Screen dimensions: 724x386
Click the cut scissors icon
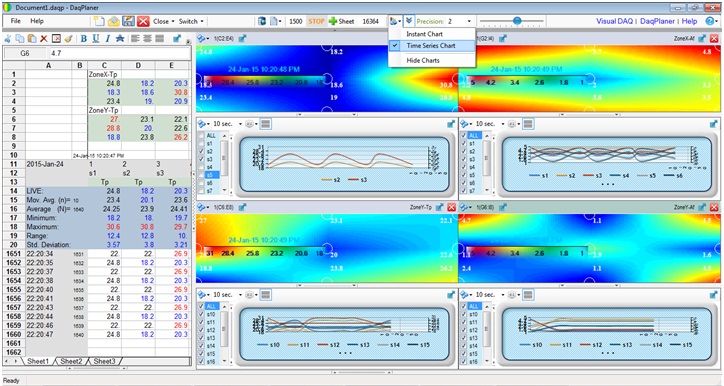(x=8, y=39)
